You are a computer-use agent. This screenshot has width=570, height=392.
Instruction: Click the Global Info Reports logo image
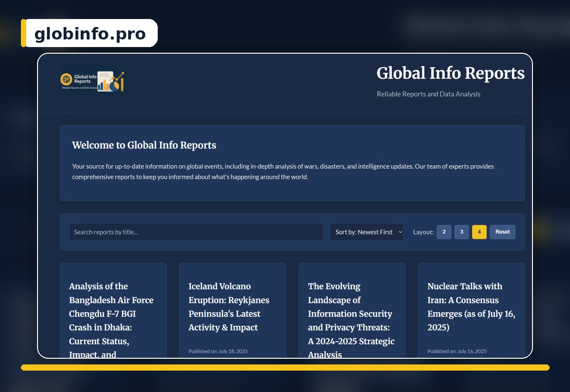pyautogui.click(x=92, y=81)
